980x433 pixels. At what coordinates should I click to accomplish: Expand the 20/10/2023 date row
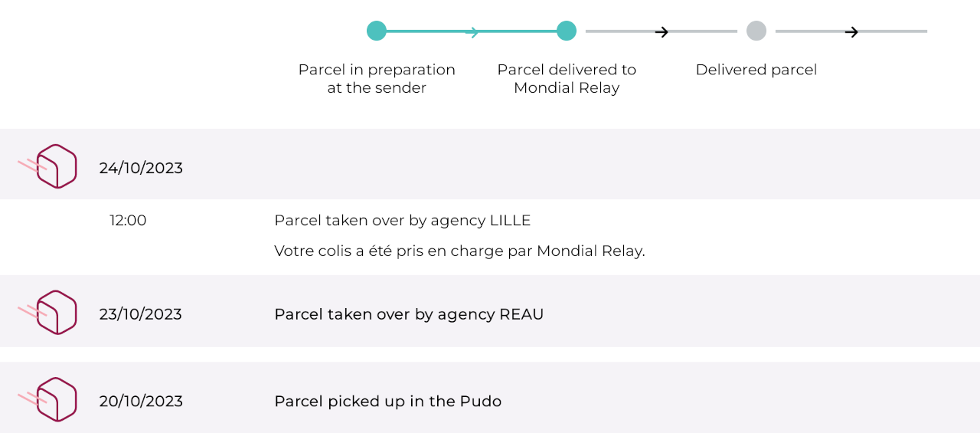[x=490, y=398]
